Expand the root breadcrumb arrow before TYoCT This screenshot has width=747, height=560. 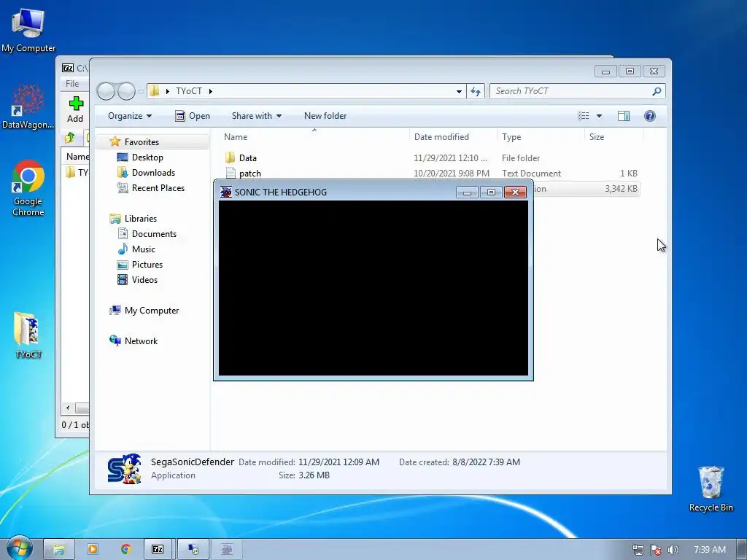(168, 91)
